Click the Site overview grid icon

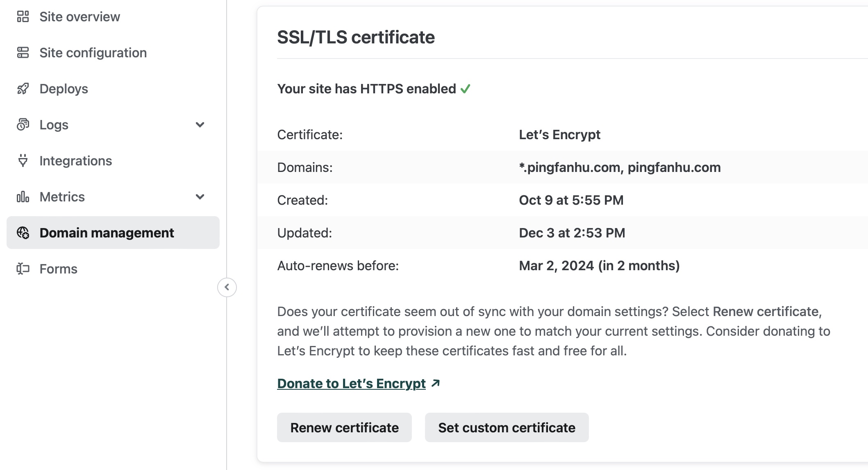pyautogui.click(x=23, y=17)
